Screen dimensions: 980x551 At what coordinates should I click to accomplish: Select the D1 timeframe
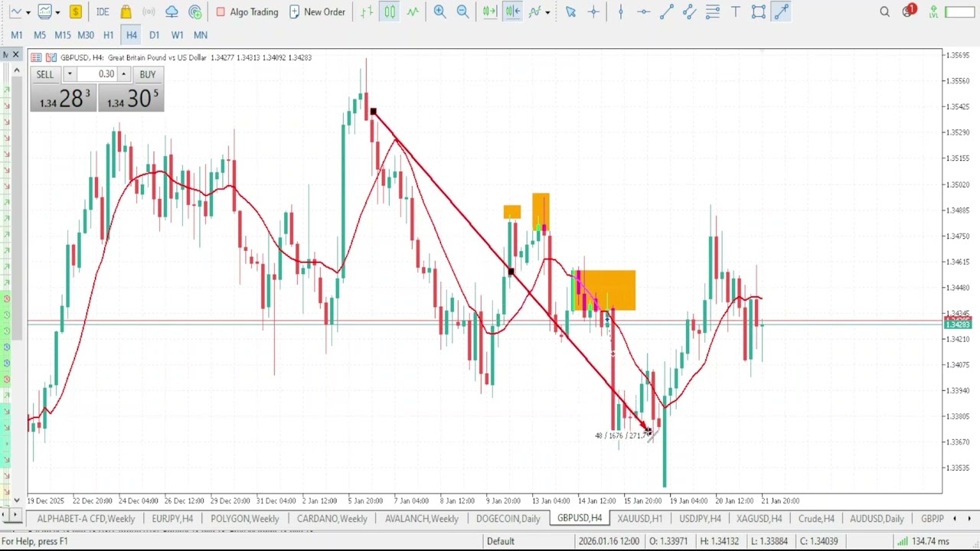155,34
